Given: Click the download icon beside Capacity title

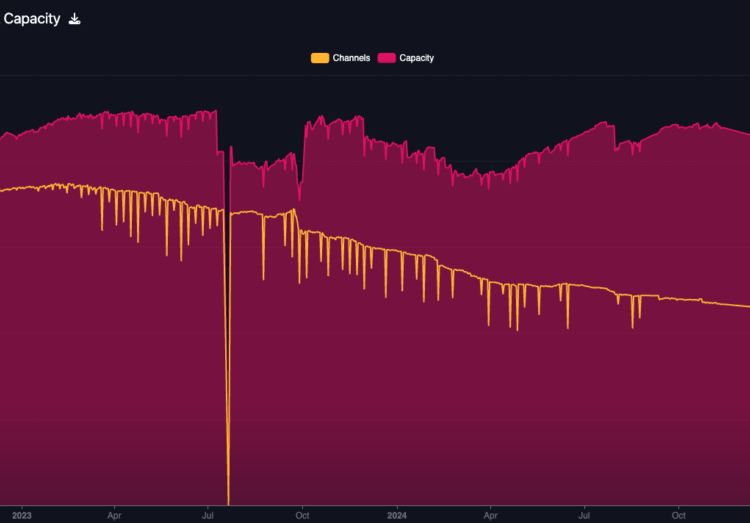Looking at the screenshot, I should coord(74,19).
